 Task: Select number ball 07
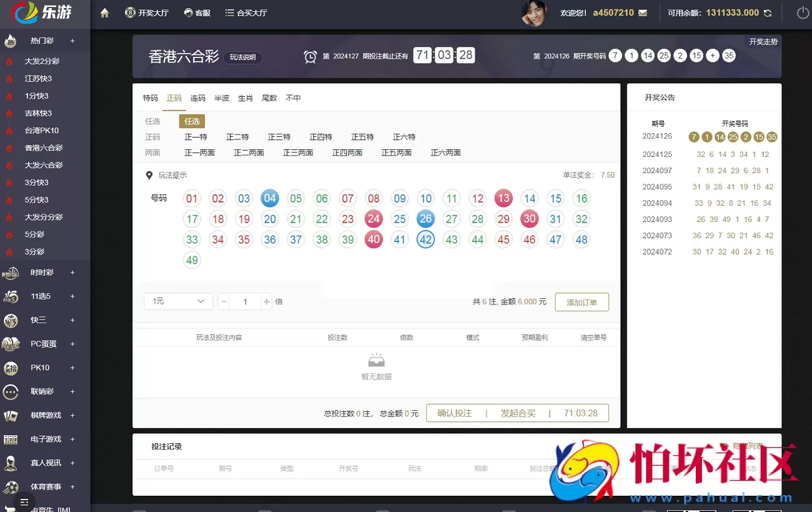click(347, 198)
